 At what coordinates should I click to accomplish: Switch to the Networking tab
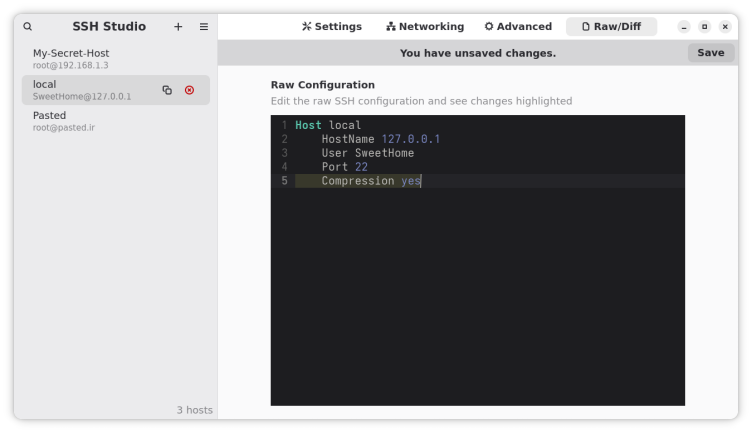coord(424,27)
